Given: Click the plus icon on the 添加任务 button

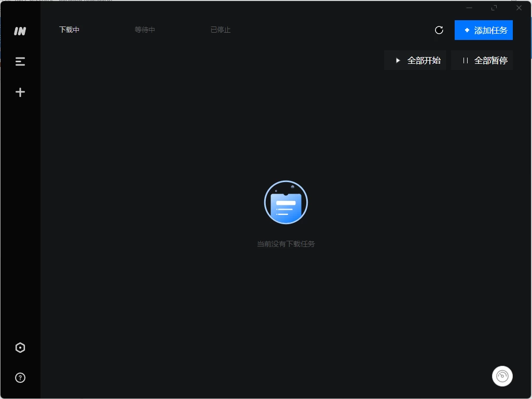Looking at the screenshot, I should pos(467,30).
